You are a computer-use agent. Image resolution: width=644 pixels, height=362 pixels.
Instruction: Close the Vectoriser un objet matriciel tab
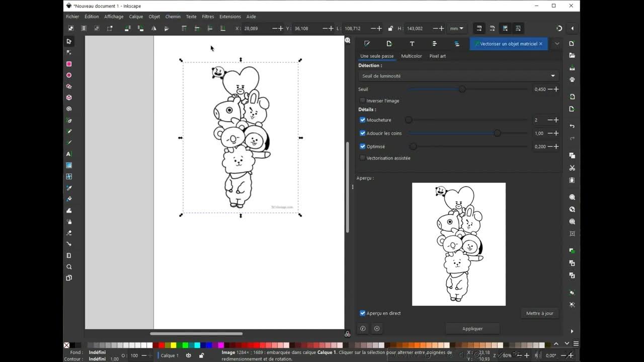(x=541, y=44)
